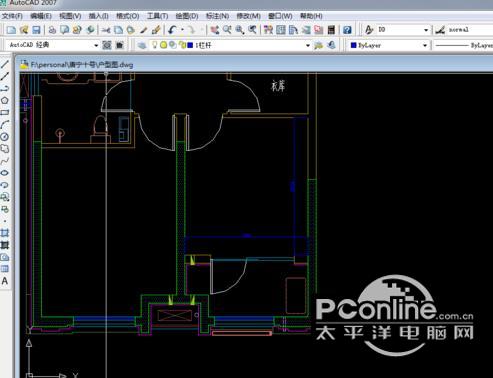Click the Undo arrow icon
Viewport: 493px width, 378px height.
172,30
